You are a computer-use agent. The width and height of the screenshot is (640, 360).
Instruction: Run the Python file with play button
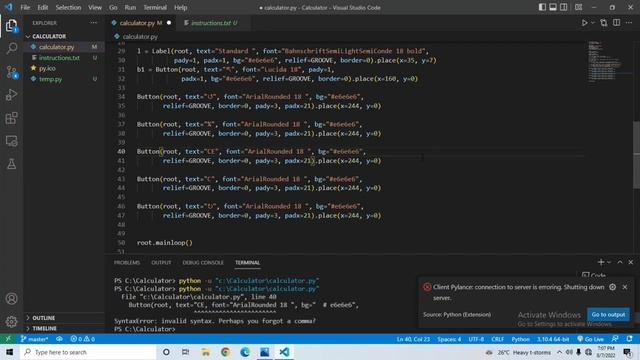(x=584, y=23)
